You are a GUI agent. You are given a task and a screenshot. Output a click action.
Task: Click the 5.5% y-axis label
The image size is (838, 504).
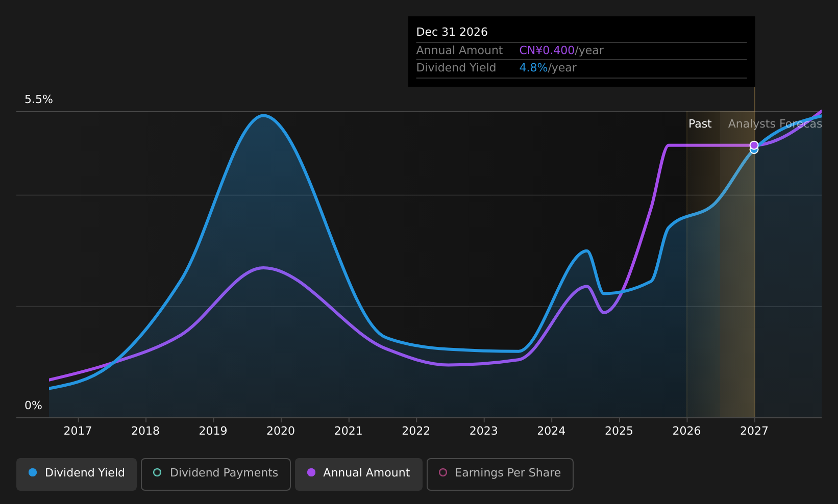[x=39, y=99]
